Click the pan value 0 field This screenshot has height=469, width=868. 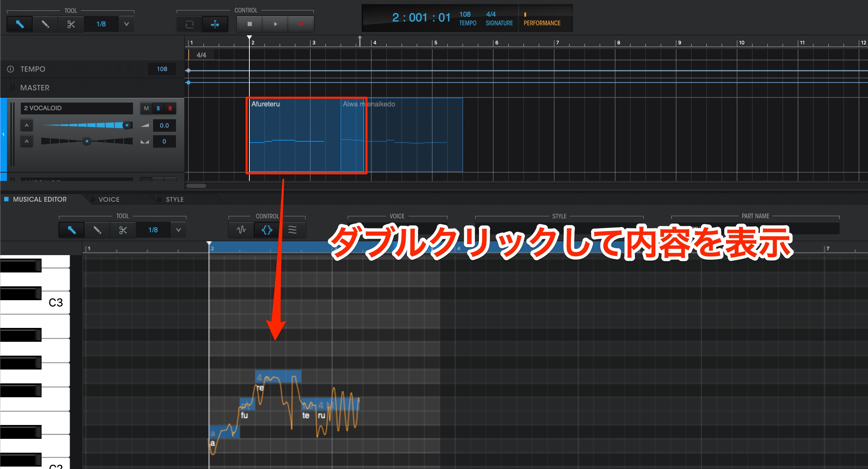(164, 141)
